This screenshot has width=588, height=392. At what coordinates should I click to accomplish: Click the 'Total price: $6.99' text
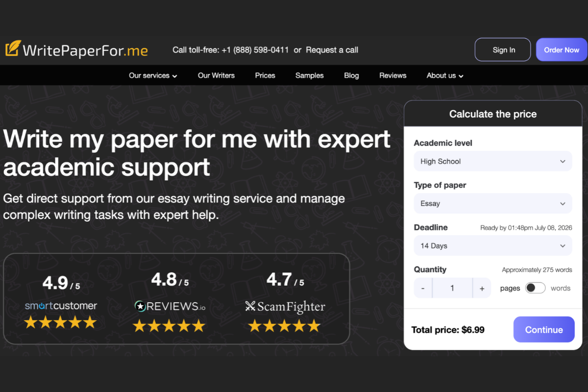(x=448, y=330)
